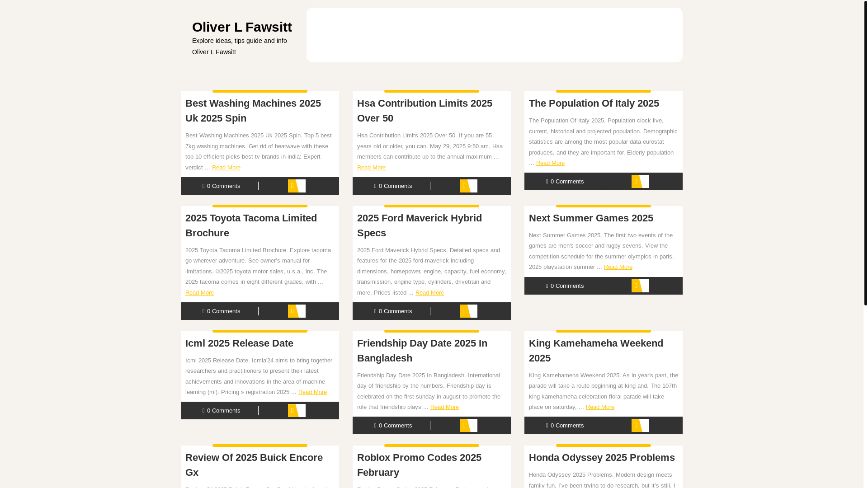
Task: View 0 Comments on Next Summer Games post
Action: tap(565, 286)
